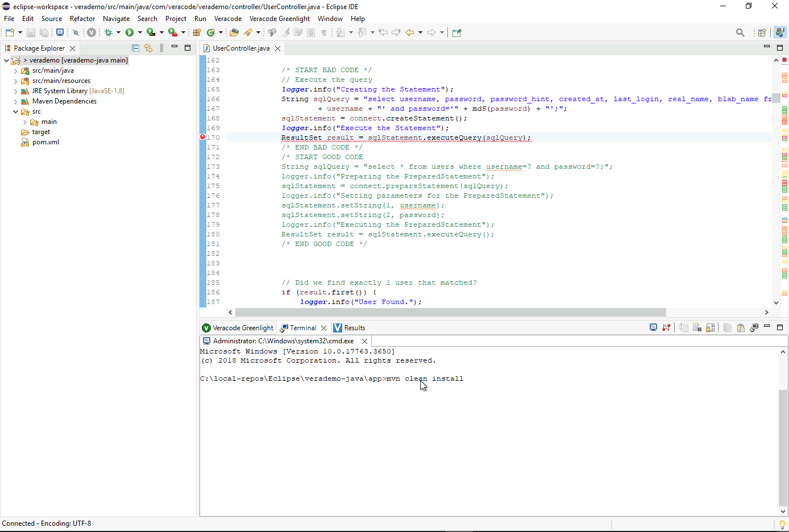Viewport: 789px width, 532px height.
Task: Close the cmd.exe terminal sub-tab
Action: [x=364, y=341]
